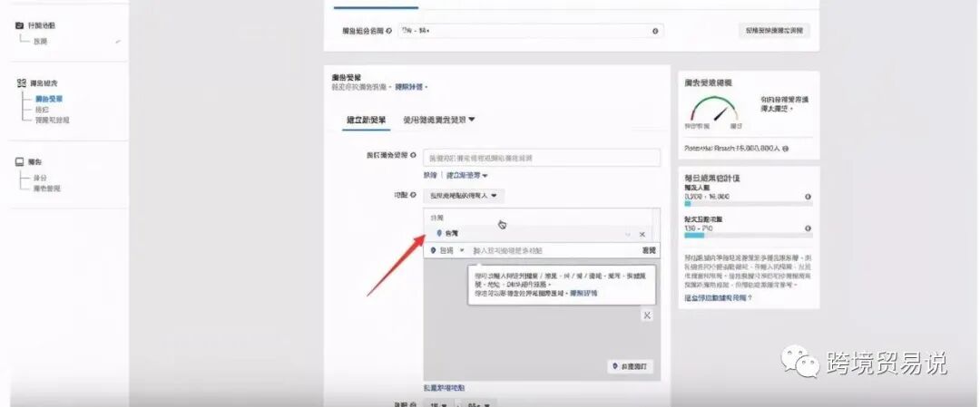The image size is (980, 407).
Task: Open the maximum age 65+ dropdown
Action: 479,404
